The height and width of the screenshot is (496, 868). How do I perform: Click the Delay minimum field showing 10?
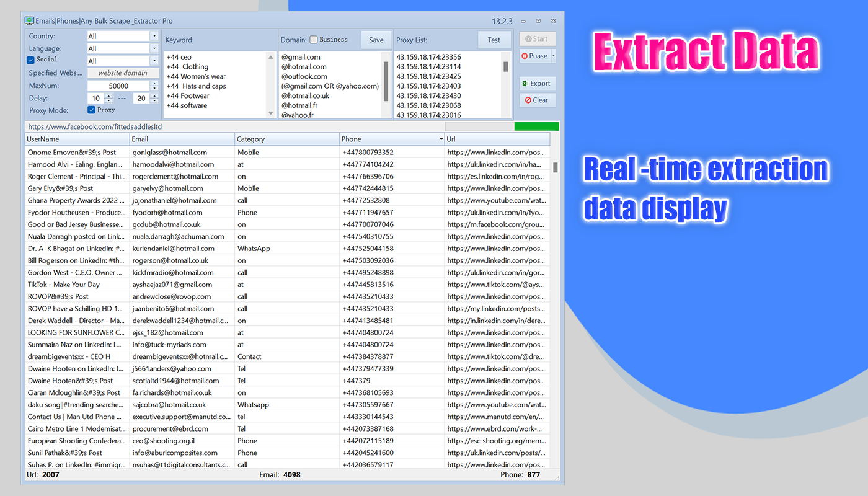[96, 98]
